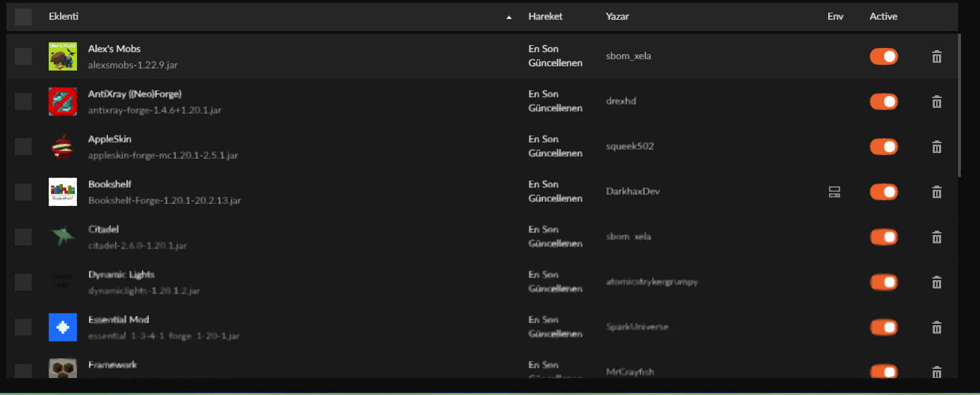Sort by the Eklenti column header

pos(64,16)
